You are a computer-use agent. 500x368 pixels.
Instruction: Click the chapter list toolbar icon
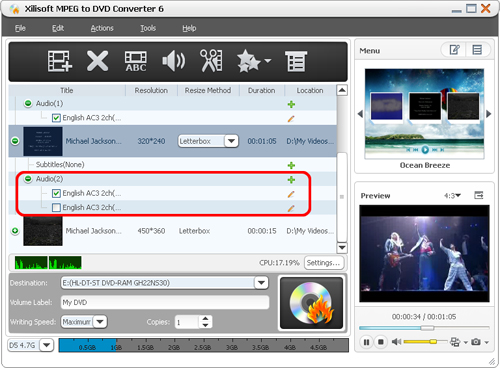[296, 61]
